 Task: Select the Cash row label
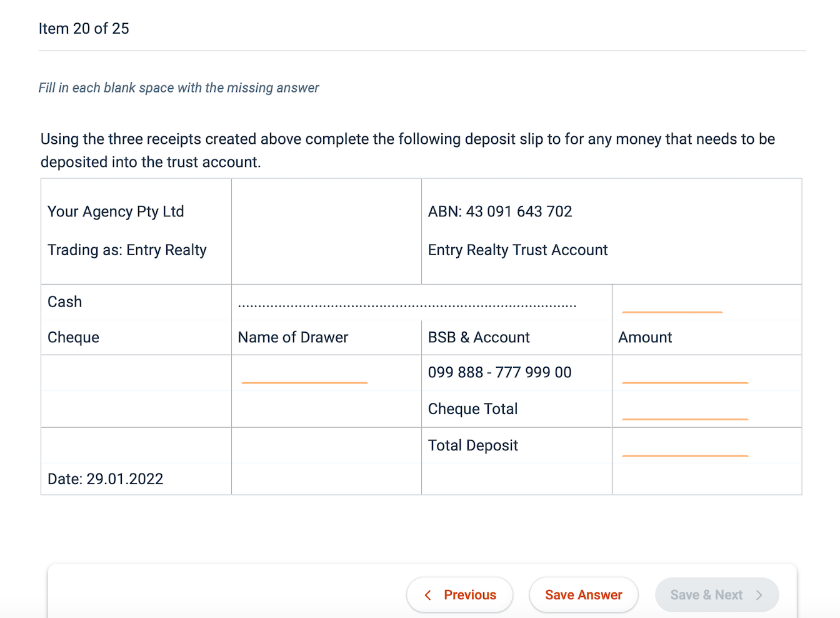(64, 301)
